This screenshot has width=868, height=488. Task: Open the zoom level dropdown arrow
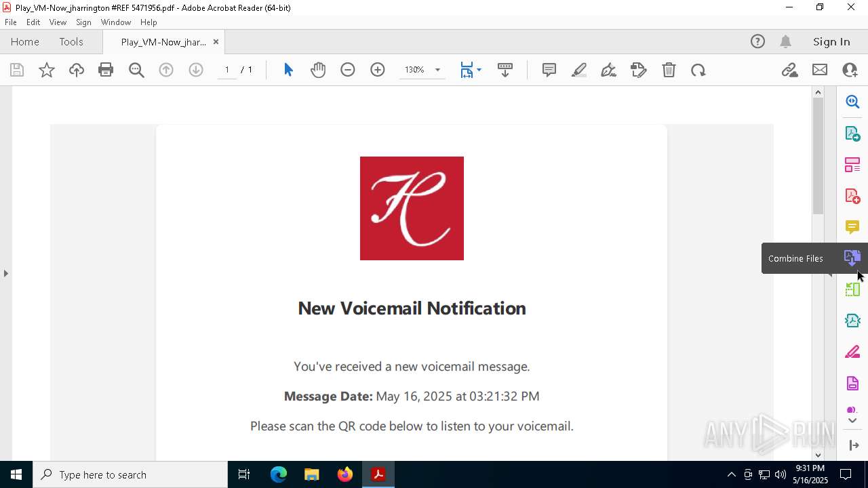point(437,70)
